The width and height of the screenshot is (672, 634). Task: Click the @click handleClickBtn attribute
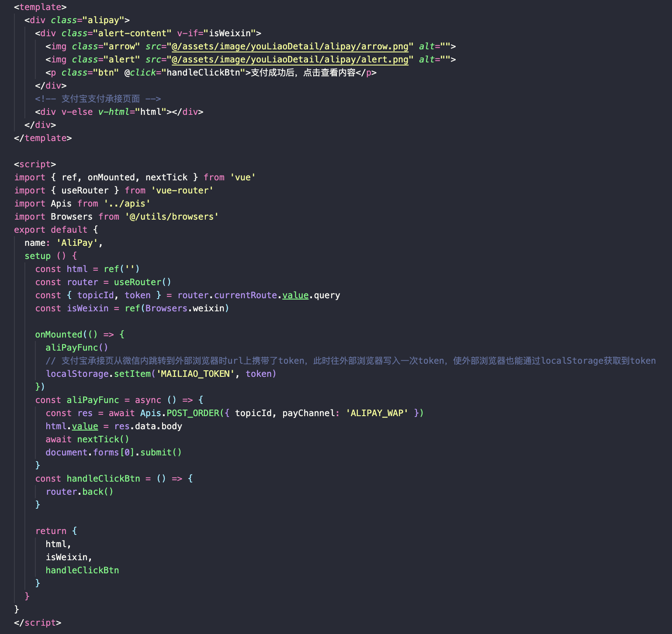coord(185,72)
